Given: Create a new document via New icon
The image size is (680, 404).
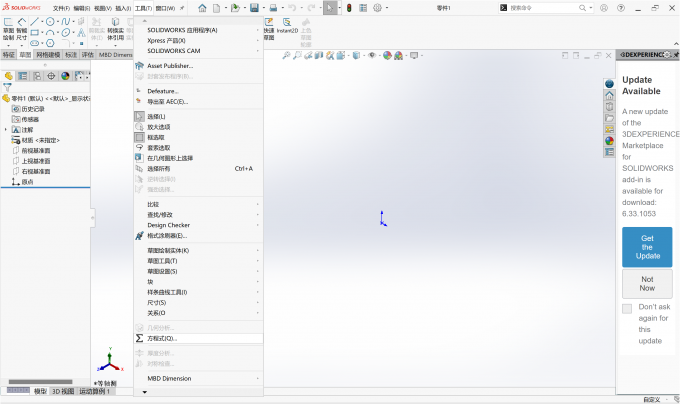Looking at the screenshot, I should (216, 8).
